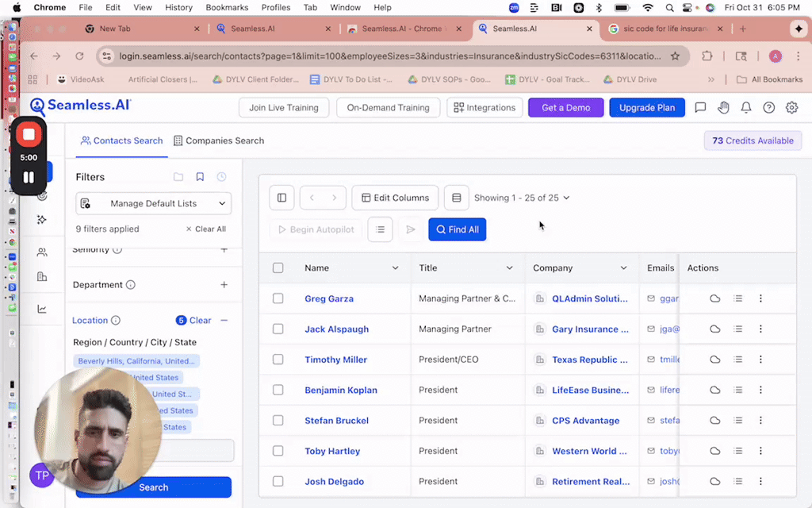812x508 pixels.
Task: Click Clear All filters link
Action: (x=205, y=229)
